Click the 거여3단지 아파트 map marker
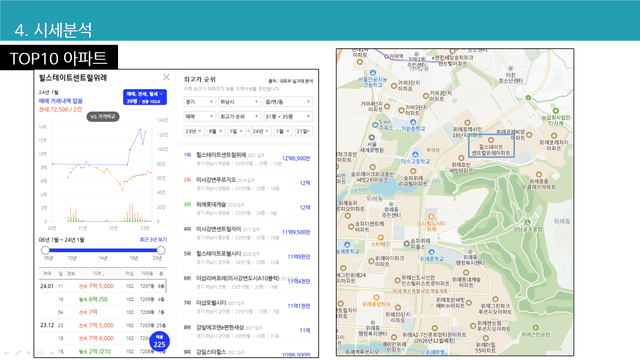The image size is (640, 360). click(x=426, y=96)
